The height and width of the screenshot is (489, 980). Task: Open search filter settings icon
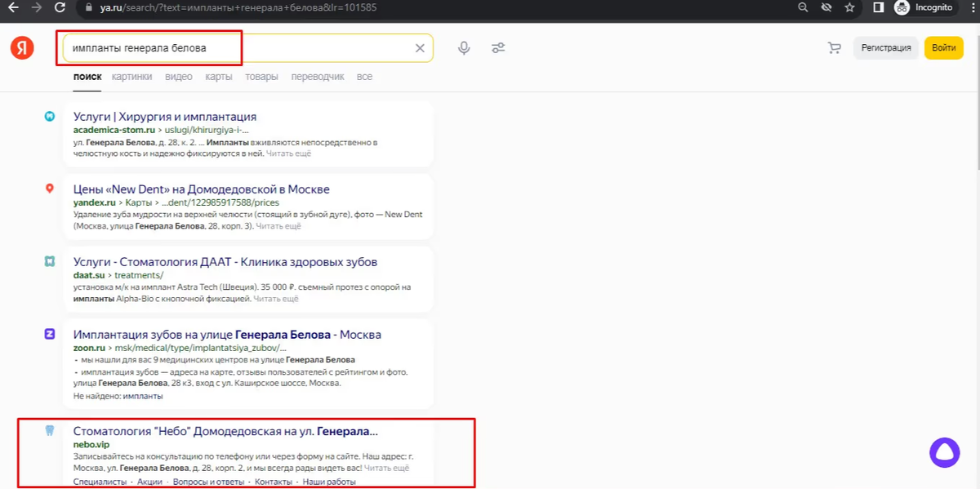[498, 48]
